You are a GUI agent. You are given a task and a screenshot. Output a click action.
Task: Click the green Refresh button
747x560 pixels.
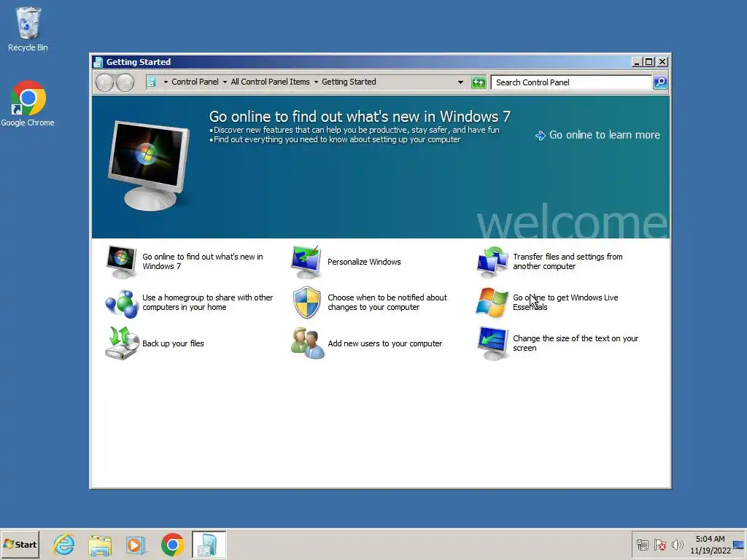coord(479,82)
